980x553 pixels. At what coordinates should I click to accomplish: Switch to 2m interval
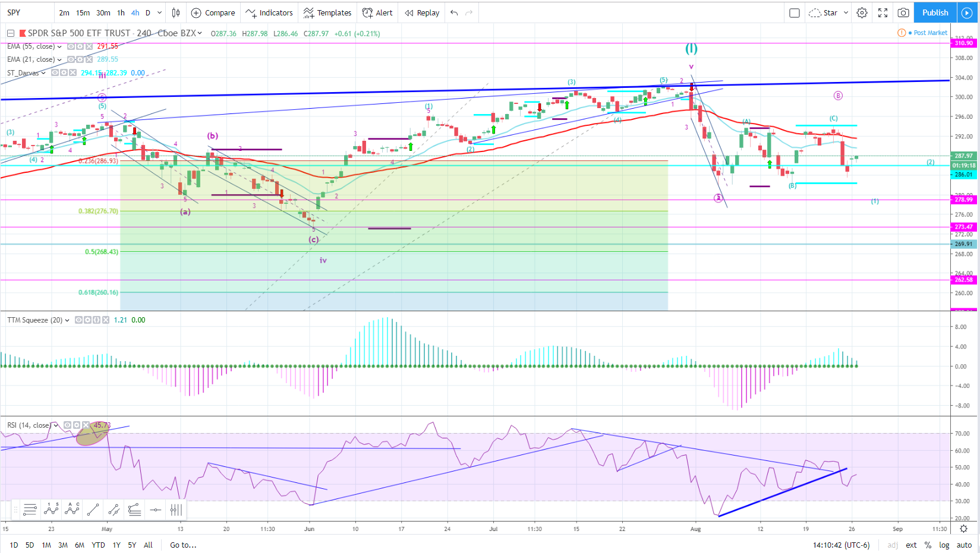coord(64,12)
